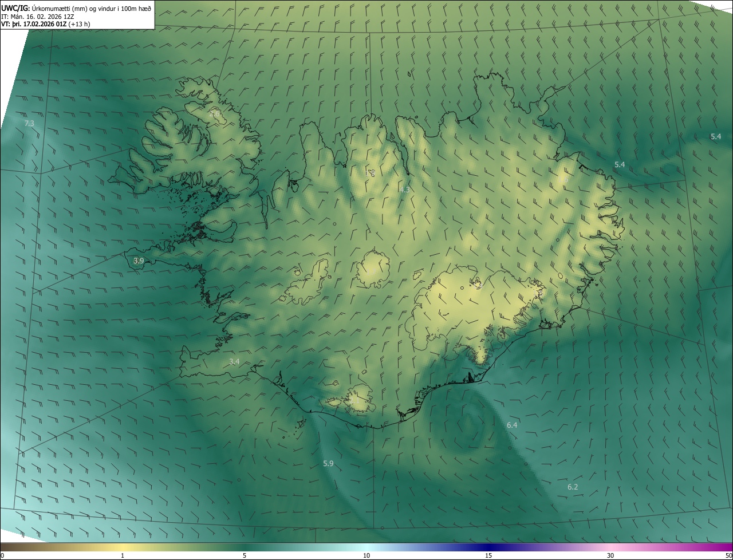
Task: Click the UWC/IG title text
Action: pos(15,8)
